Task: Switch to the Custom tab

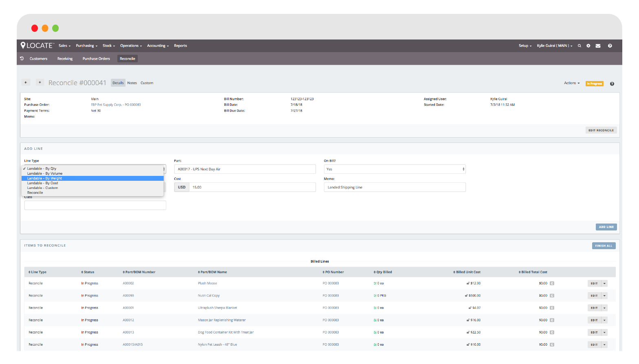Action: (147, 83)
